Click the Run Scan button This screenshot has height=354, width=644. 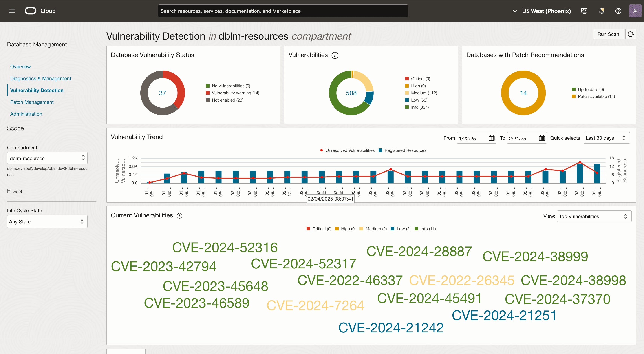(608, 34)
